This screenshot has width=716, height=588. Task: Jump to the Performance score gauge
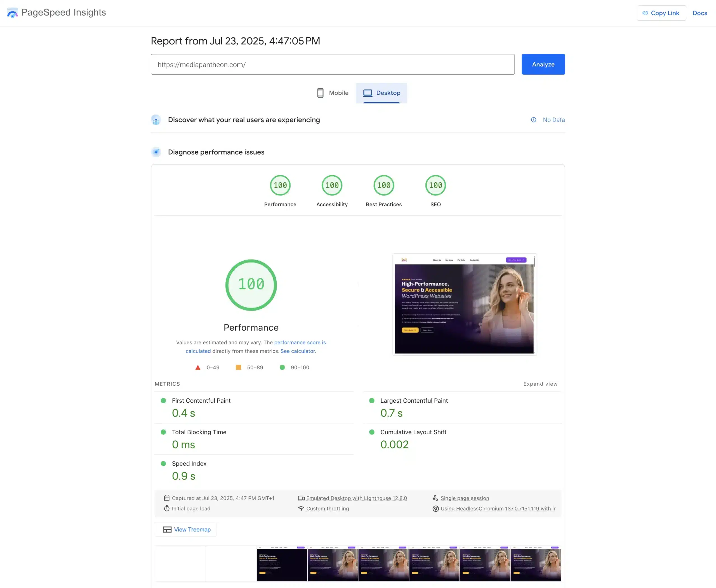click(x=280, y=191)
